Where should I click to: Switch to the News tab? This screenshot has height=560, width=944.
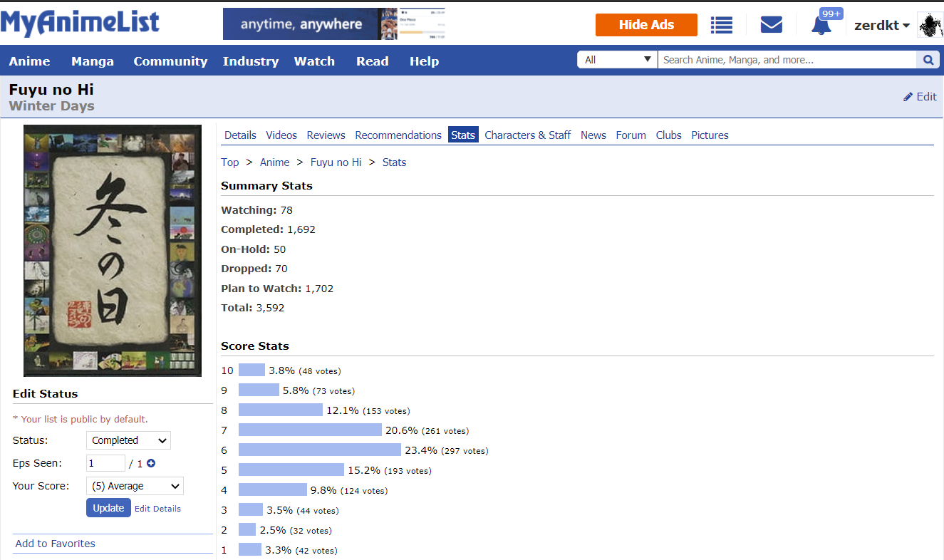coord(593,135)
